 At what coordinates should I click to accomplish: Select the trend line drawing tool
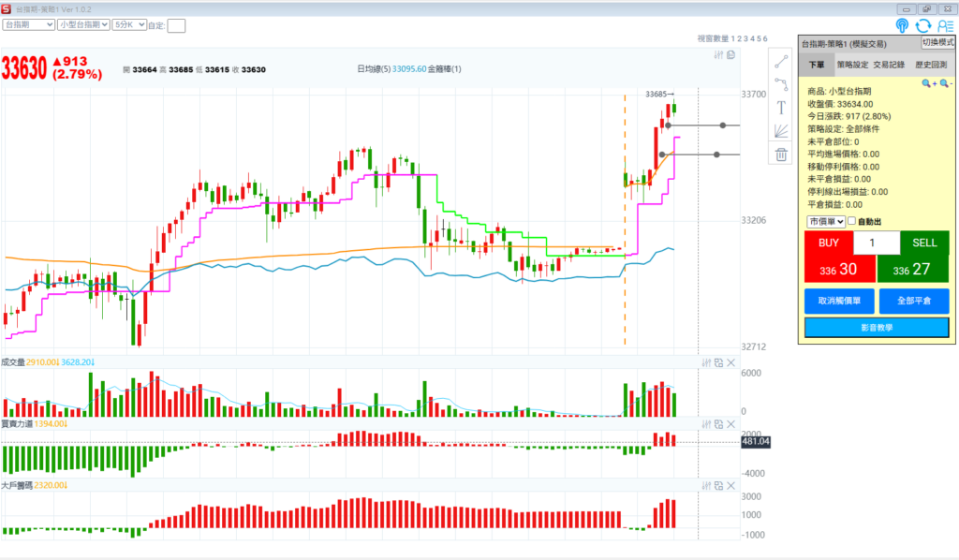tap(781, 61)
